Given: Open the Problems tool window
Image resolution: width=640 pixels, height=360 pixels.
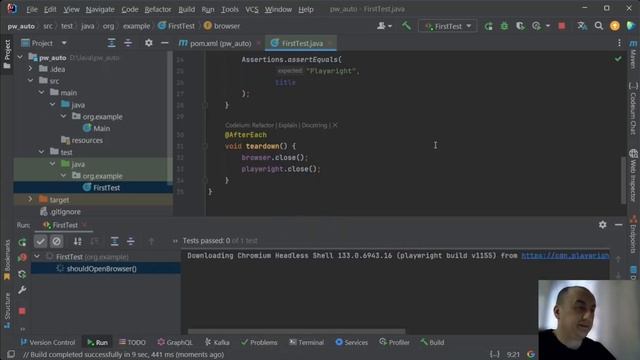Looking at the screenshot, I should click(259, 342).
